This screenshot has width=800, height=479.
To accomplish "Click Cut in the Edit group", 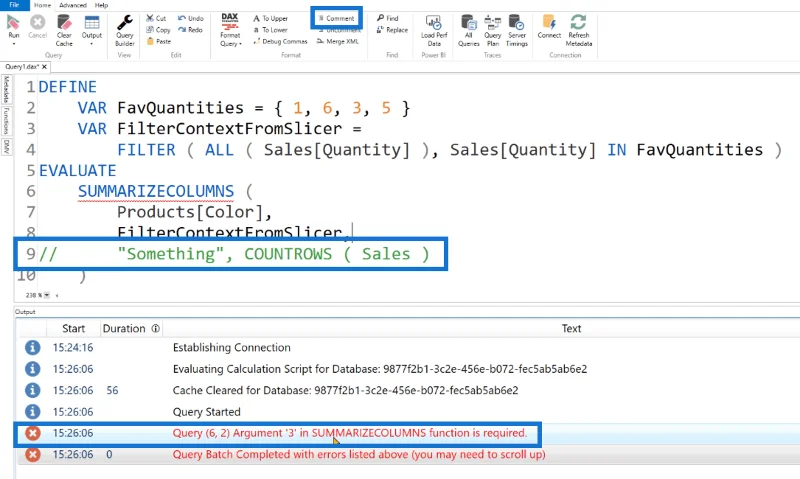I will pyautogui.click(x=156, y=18).
